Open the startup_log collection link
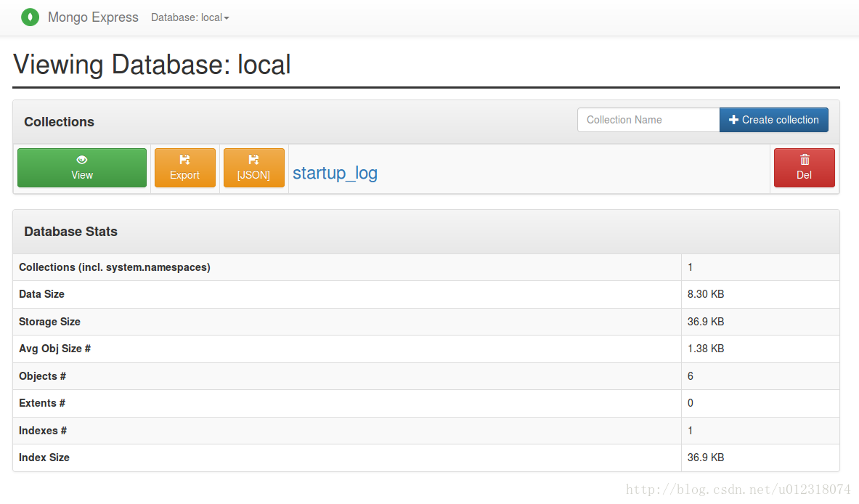The width and height of the screenshot is (859, 504). (335, 173)
